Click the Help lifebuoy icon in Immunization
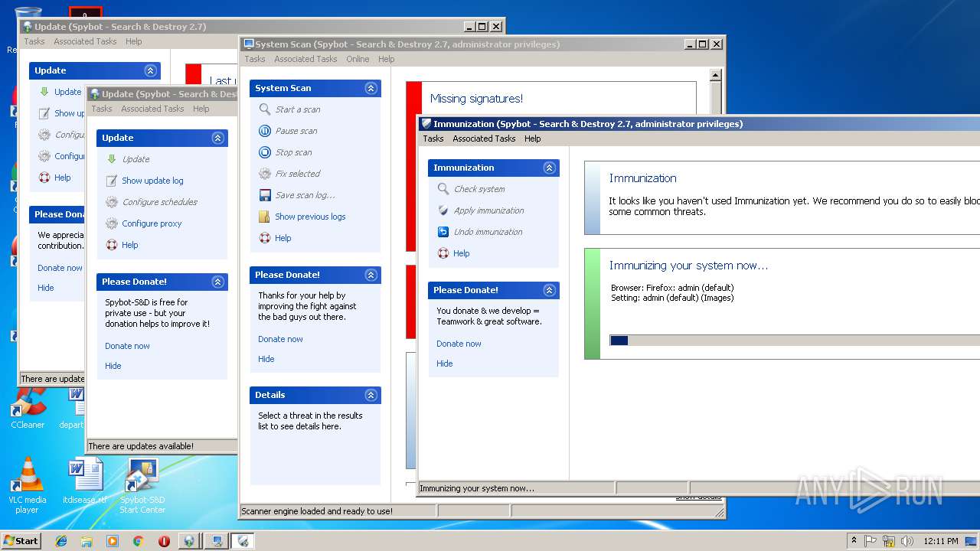Screen dimensions: 980x551 click(443, 253)
